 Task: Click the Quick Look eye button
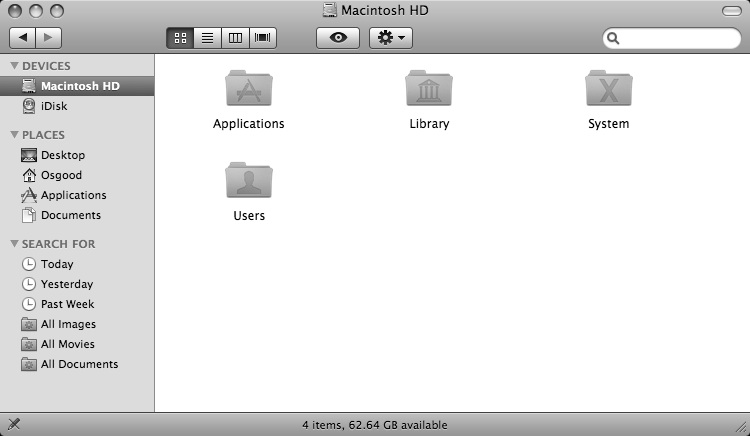[x=338, y=38]
